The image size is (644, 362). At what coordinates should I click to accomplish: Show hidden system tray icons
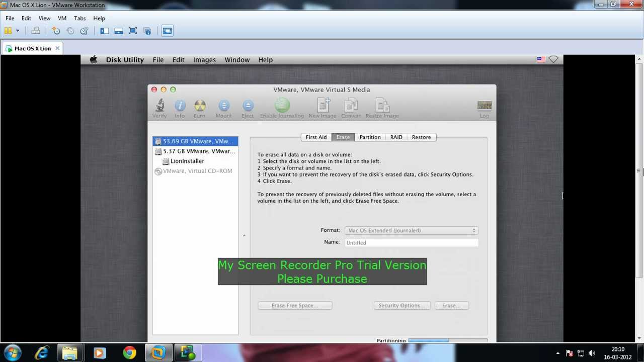coord(557,353)
